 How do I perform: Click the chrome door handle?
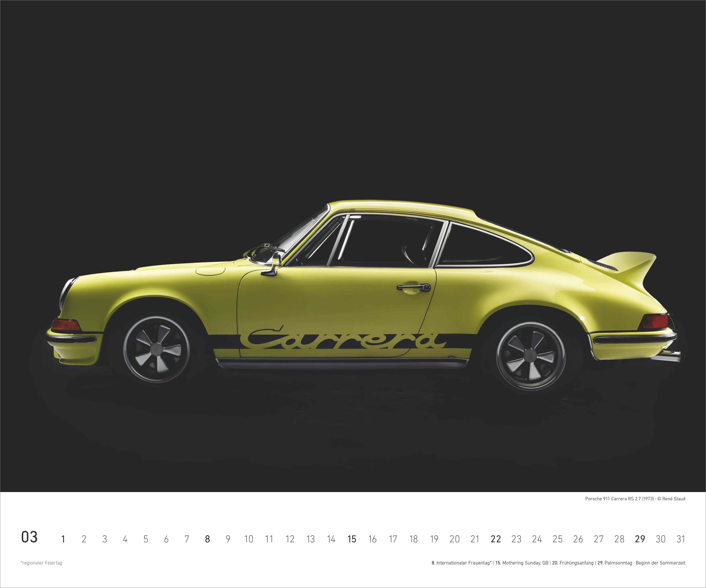pyautogui.click(x=414, y=287)
